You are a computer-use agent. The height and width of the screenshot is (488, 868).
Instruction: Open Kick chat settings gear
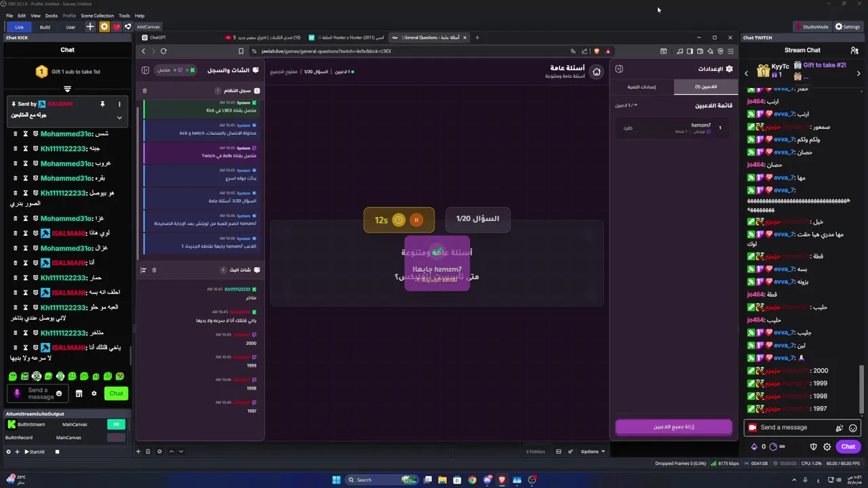tap(94, 394)
